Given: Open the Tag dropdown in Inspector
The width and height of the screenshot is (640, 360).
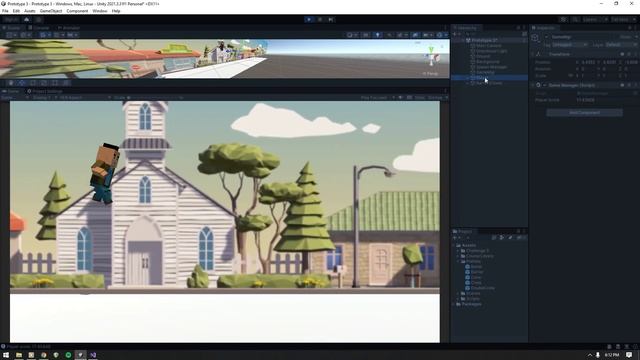Looking at the screenshot, I should click(x=570, y=44).
